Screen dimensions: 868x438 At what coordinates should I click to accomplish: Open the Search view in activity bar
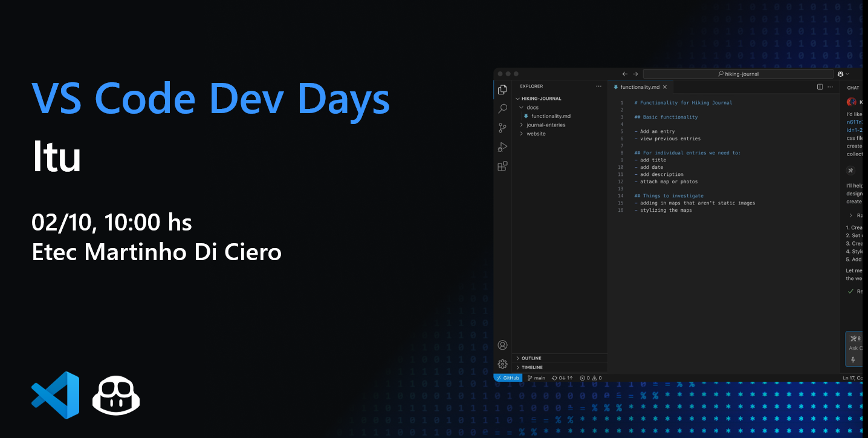502,109
